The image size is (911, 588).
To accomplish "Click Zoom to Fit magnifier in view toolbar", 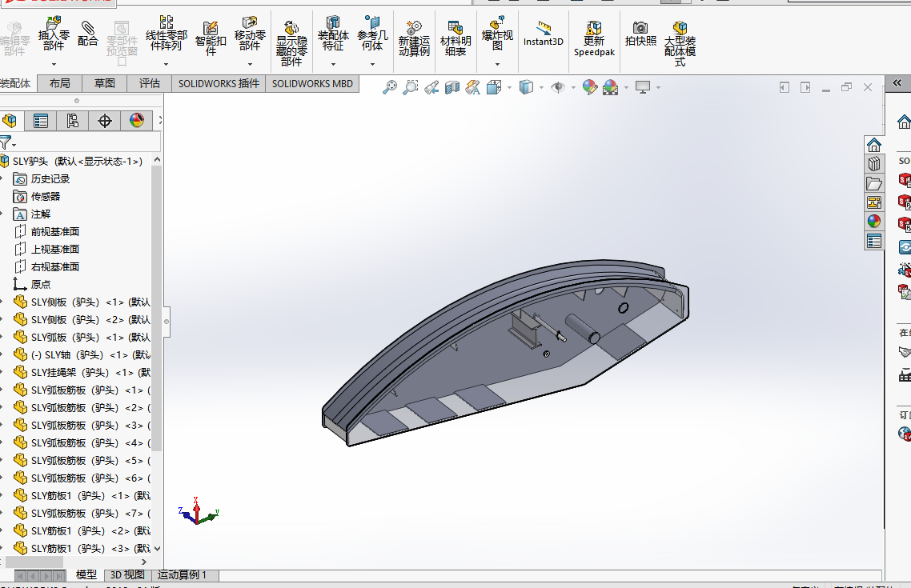I will click(x=390, y=88).
